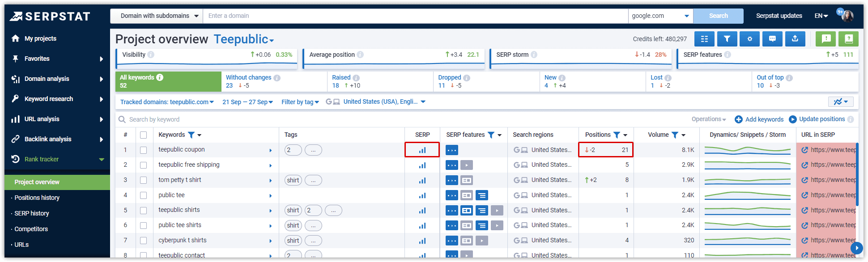Click the export upload toolbar button
This screenshot has height=262, width=868.
click(795, 39)
